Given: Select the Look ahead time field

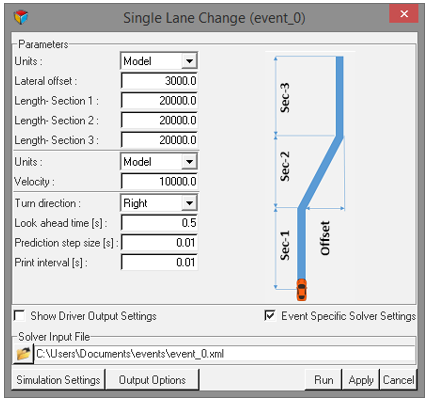Looking at the screenshot, I should click(159, 223).
